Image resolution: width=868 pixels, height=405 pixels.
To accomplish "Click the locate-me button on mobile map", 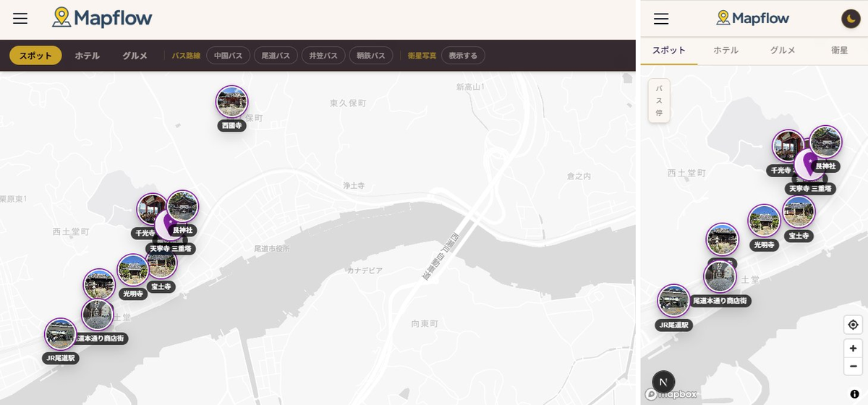I will [853, 325].
